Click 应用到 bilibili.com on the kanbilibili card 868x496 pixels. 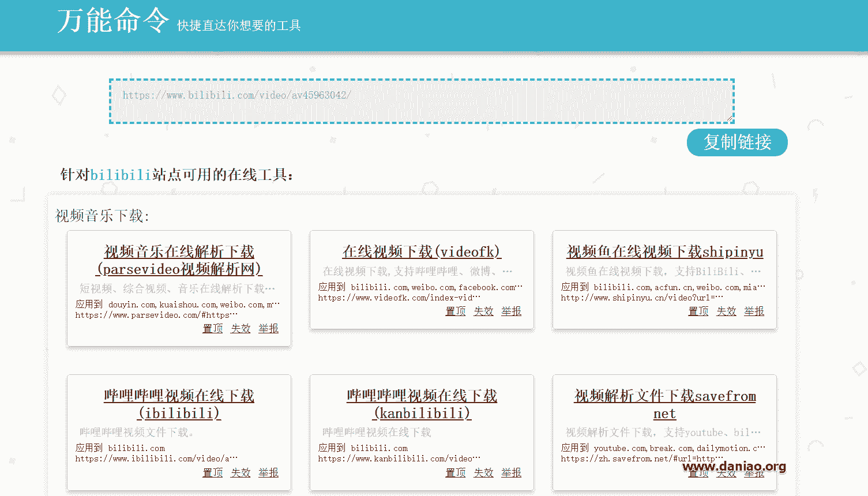pyautogui.click(x=363, y=448)
